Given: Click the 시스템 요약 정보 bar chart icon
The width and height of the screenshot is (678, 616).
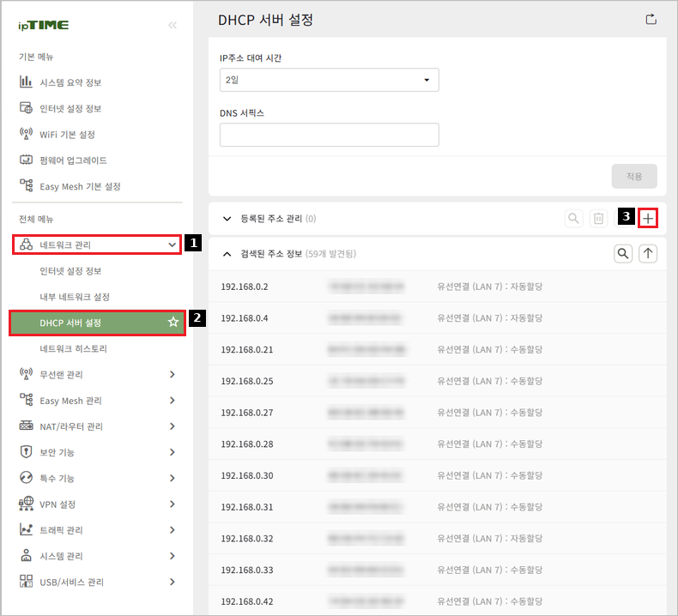Looking at the screenshot, I should [x=26, y=82].
